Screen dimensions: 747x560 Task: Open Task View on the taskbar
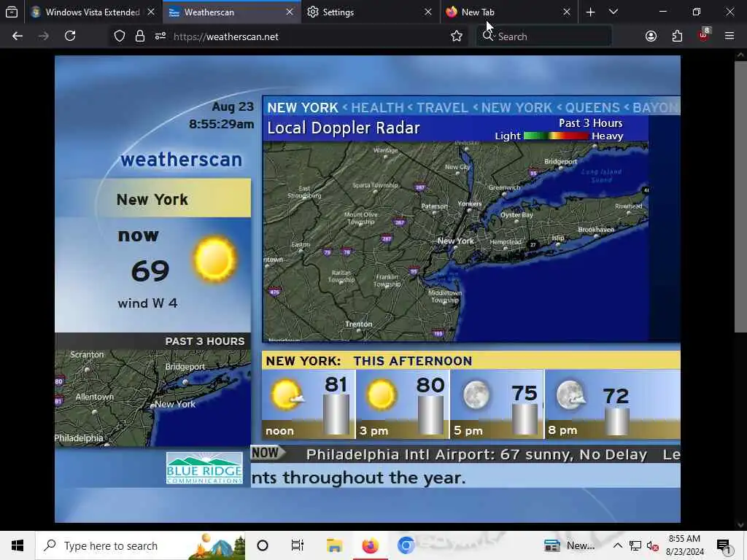tap(298, 545)
